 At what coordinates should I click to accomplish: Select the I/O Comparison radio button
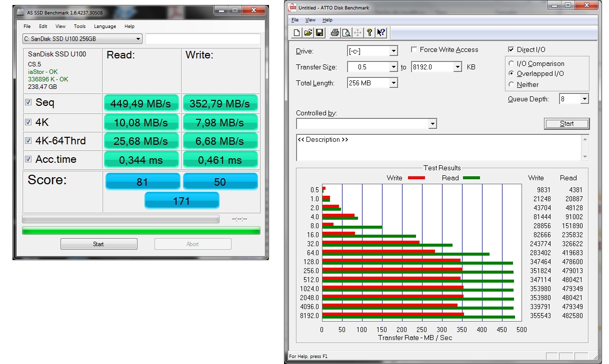tap(511, 63)
